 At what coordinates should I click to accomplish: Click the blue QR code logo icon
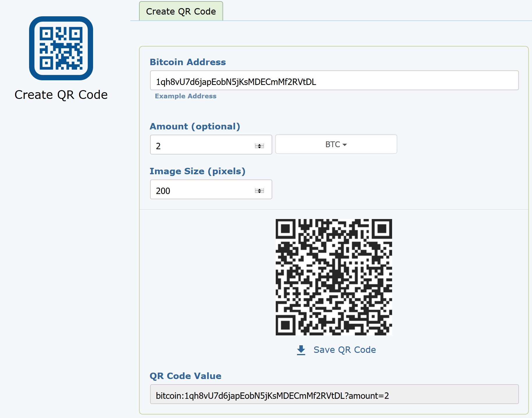pyautogui.click(x=61, y=48)
